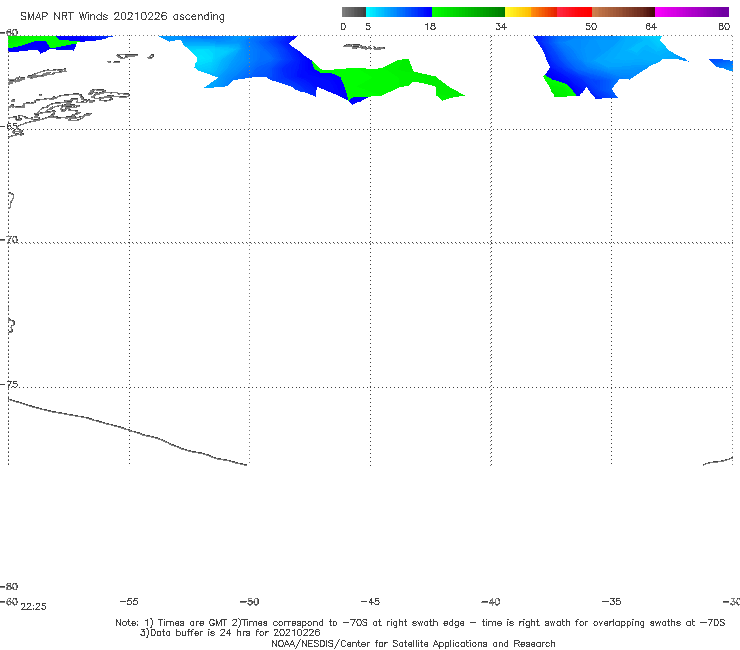Click the large green wind patch near -45 longitude
The height and width of the screenshot is (650, 740).
point(378,80)
